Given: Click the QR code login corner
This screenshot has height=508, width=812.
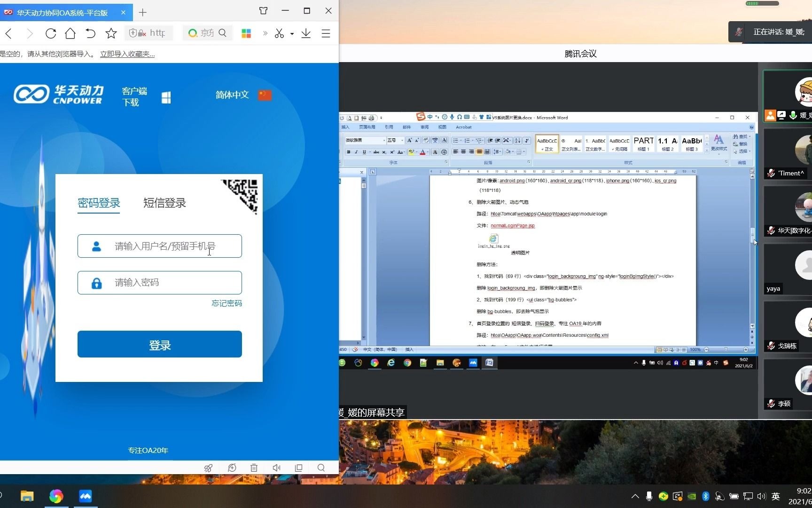Looking at the screenshot, I should click(244, 193).
